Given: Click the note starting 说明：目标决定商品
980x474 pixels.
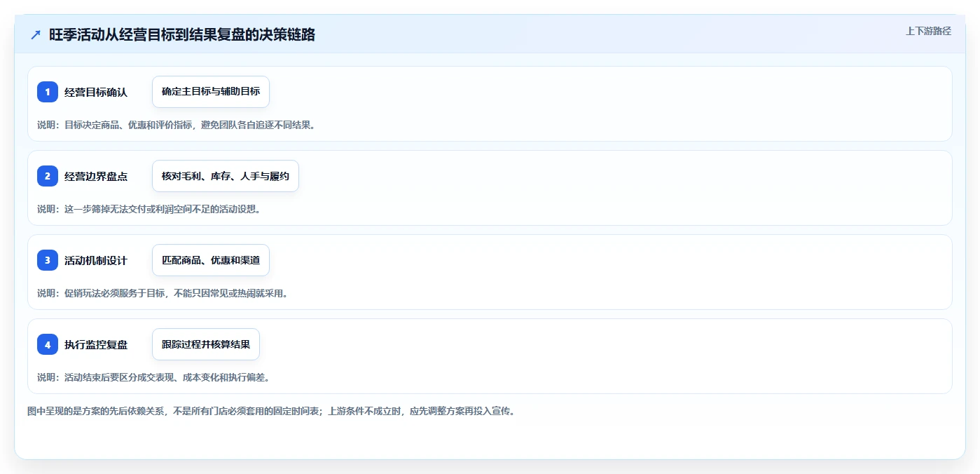Looking at the screenshot, I should coord(176,125).
